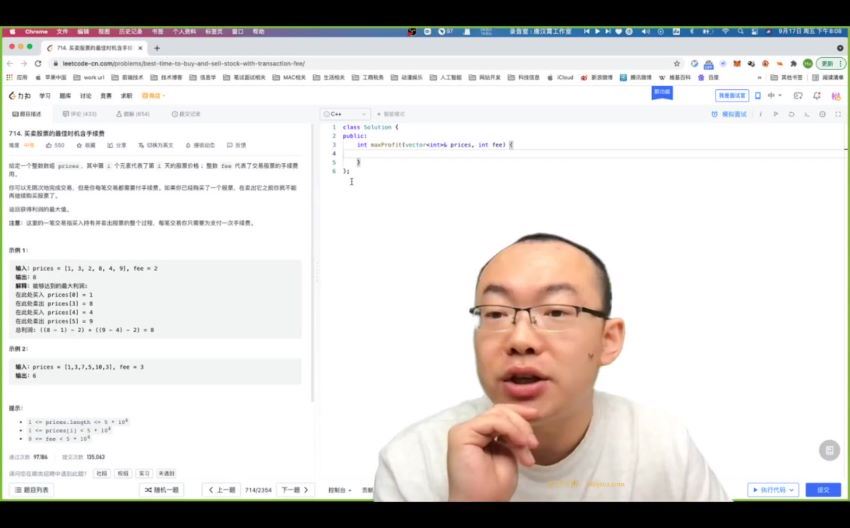Click the LeetCode 力扣 logo
The height and width of the screenshot is (528, 850).
point(20,95)
